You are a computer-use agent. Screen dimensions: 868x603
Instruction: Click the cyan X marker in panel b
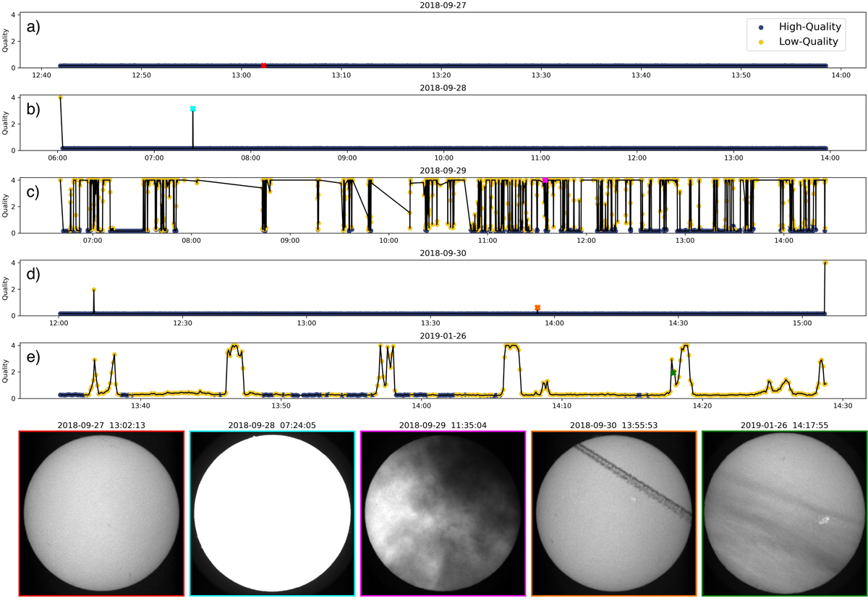193,109
